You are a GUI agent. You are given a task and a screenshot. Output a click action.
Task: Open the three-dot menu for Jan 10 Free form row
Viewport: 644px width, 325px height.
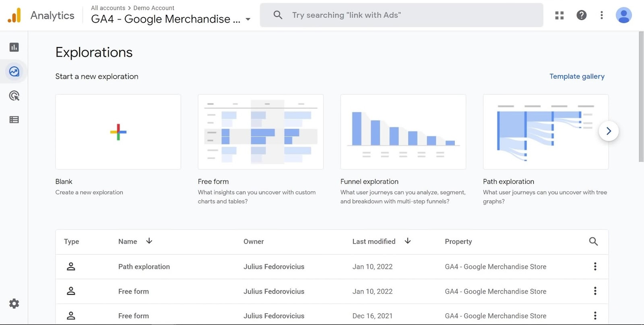595,291
